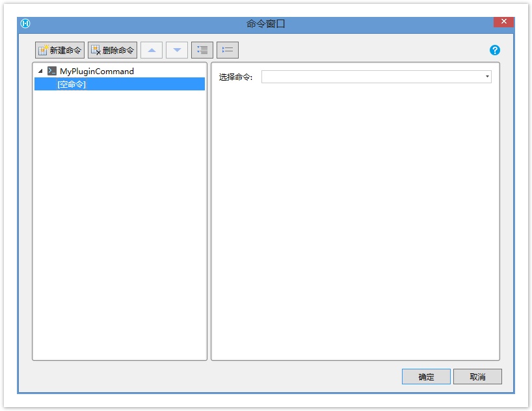Click the 删除命令 (Delete Command) button
This screenshot has height=411, width=532.
113,50
